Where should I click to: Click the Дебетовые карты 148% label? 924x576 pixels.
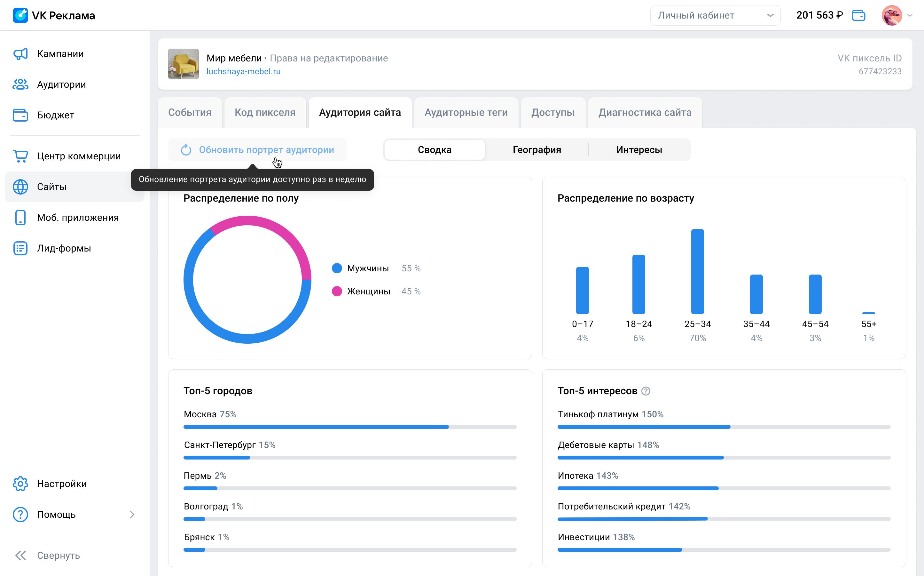tap(608, 445)
